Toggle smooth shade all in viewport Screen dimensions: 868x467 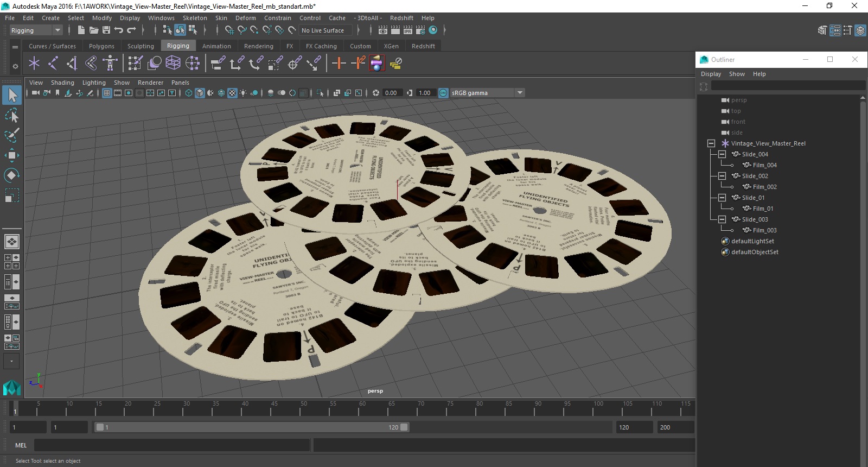[x=200, y=93]
